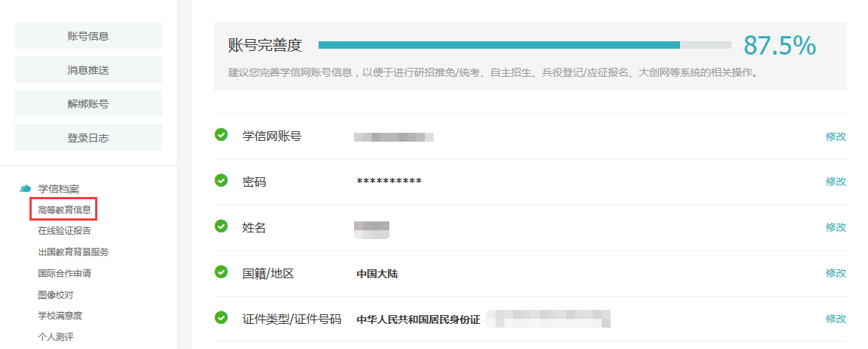
Task: Click green checkmark beside 学信网账号
Action: tap(221, 135)
